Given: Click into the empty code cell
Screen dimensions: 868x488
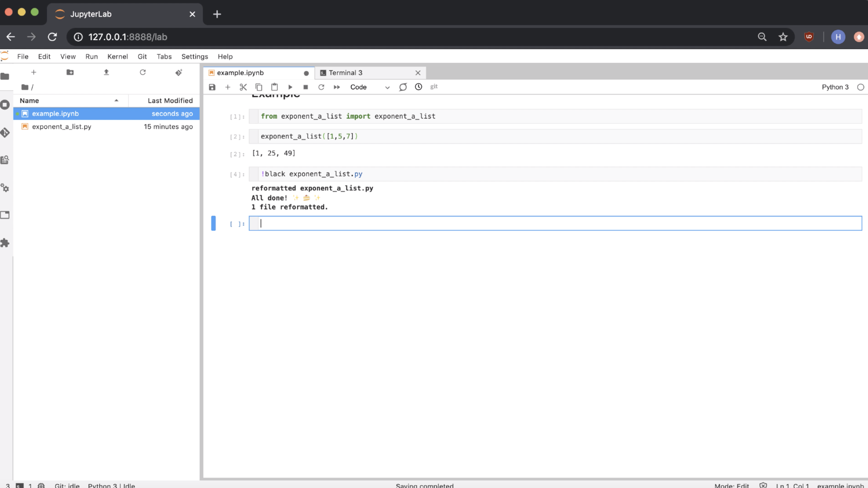Looking at the screenshot, I should 556,224.
